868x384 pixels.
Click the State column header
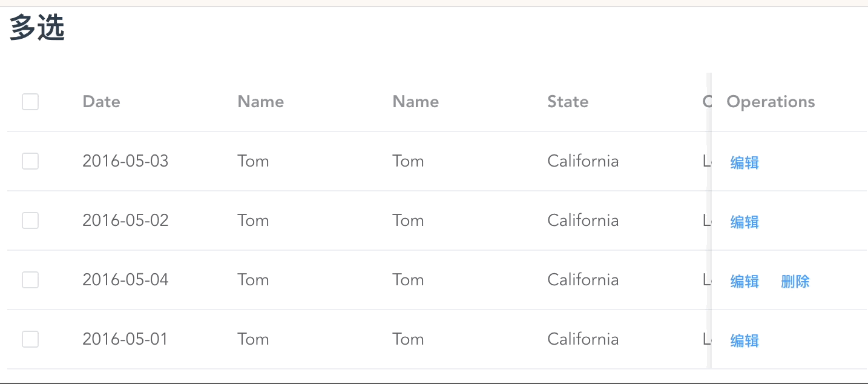tap(568, 102)
